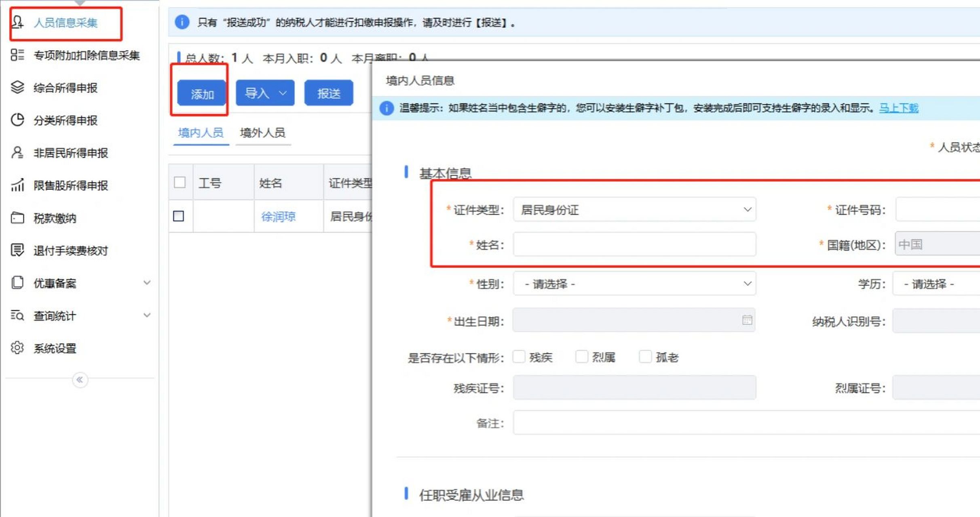Click 国籍(地区) 中国 field
This screenshot has height=517, width=980.
(937, 244)
